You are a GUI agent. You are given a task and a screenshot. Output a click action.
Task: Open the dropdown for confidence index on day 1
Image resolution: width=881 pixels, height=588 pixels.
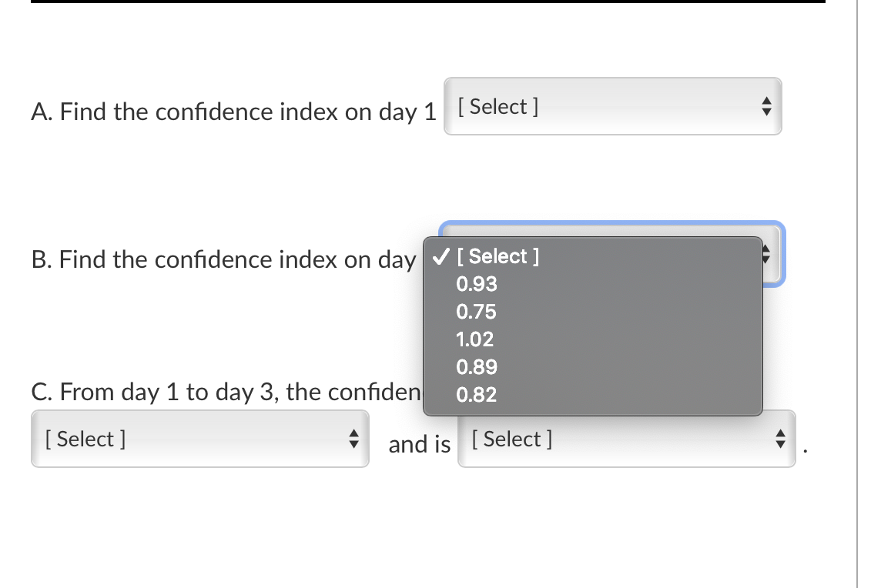coord(612,106)
